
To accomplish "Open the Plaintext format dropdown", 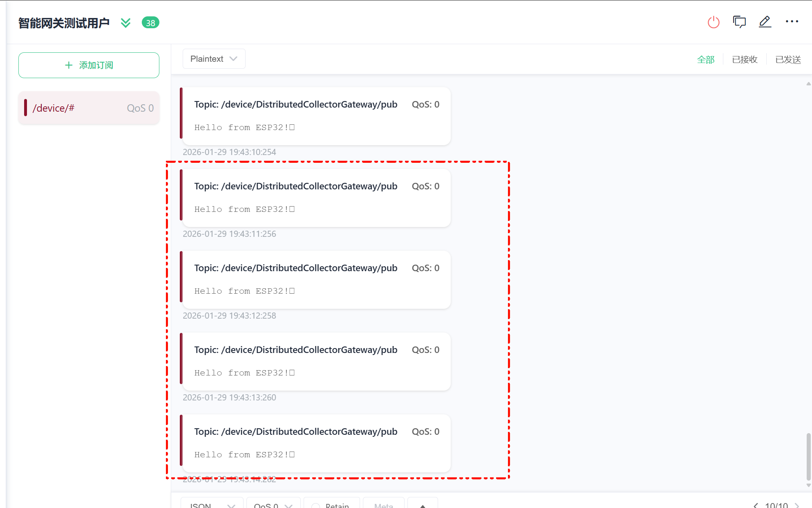I will (x=214, y=59).
